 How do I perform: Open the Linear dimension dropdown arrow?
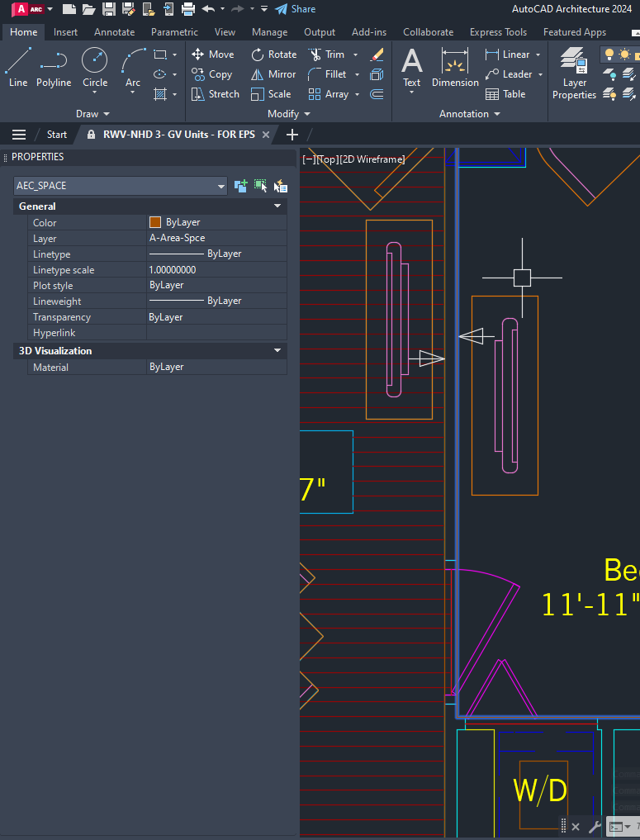pyautogui.click(x=538, y=55)
